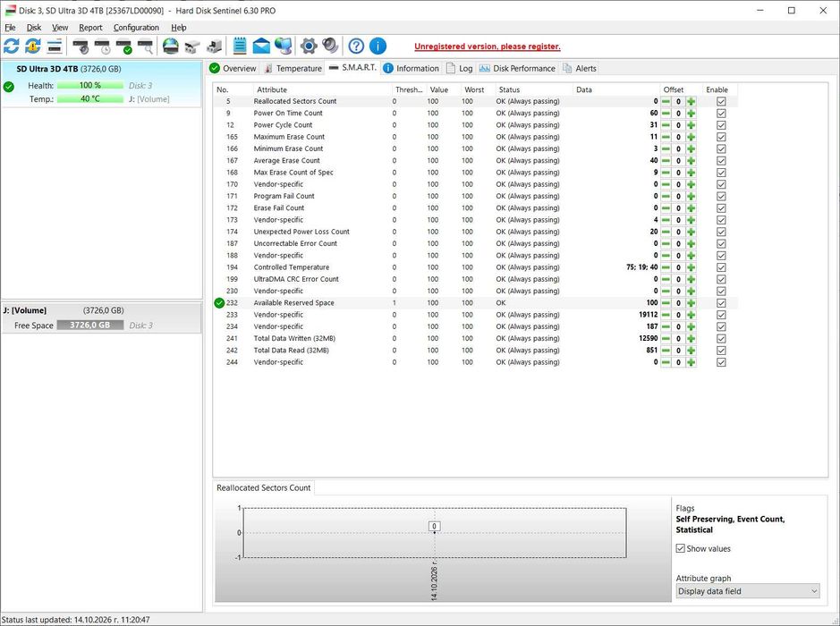
Task: Click the Offset field for Erase Fail Count
Action: pyautogui.click(x=678, y=207)
